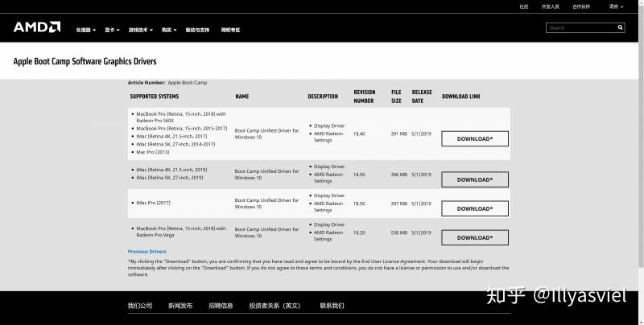Open the 合作伙伴 link in top bar
Screen dimensions: 644x325
pyautogui.click(x=581, y=6)
